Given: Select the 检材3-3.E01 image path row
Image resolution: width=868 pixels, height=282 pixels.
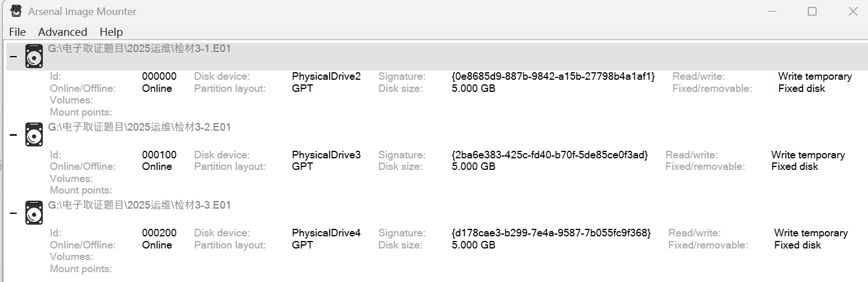Looking at the screenshot, I should (139, 205).
